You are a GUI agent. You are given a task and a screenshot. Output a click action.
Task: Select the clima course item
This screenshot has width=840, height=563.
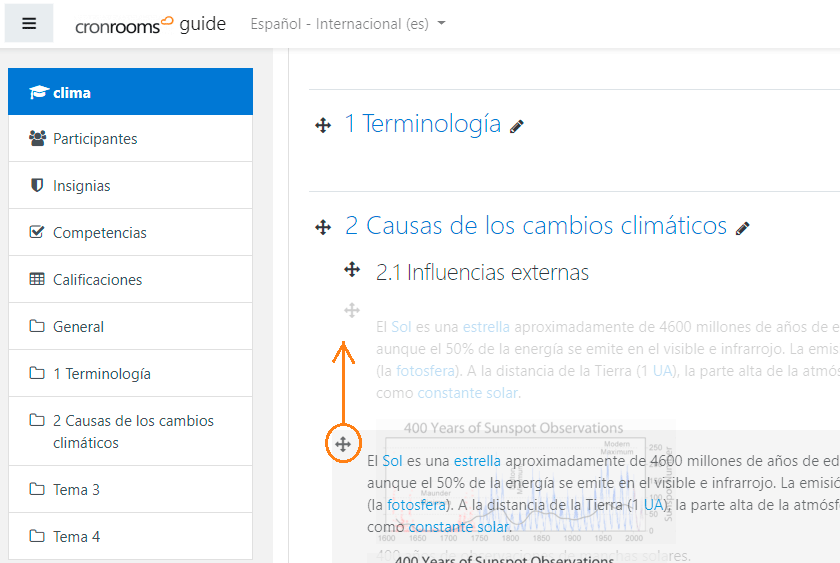coord(130,92)
